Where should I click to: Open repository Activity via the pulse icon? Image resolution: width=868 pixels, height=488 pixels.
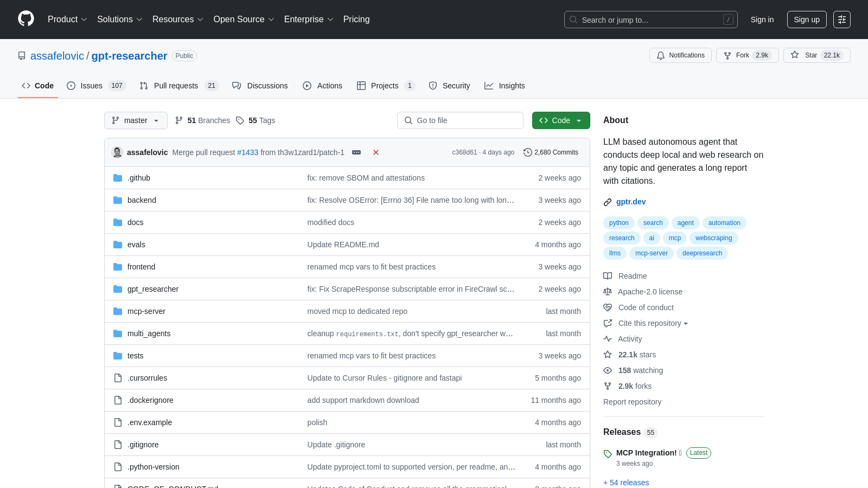pos(607,339)
